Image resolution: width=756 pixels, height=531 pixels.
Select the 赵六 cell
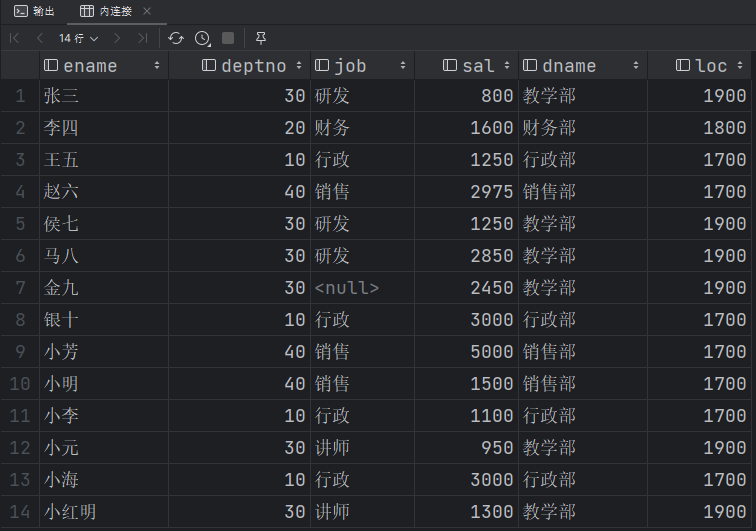tap(104, 191)
